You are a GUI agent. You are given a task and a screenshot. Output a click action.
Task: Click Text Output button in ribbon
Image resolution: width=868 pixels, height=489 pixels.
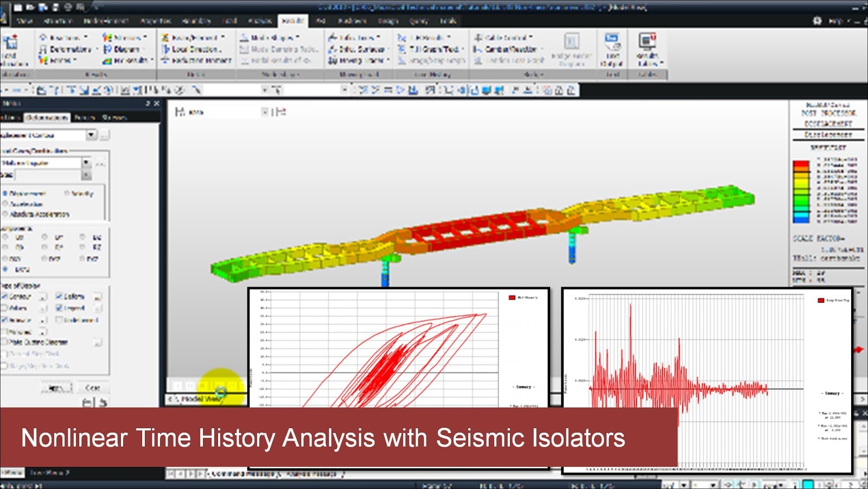612,49
